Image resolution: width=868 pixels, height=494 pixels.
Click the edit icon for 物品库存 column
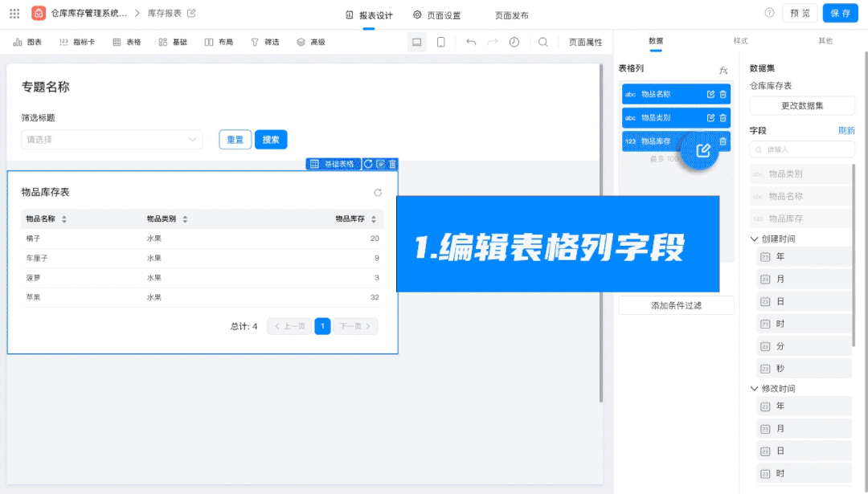pyautogui.click(x=703, y=149)
